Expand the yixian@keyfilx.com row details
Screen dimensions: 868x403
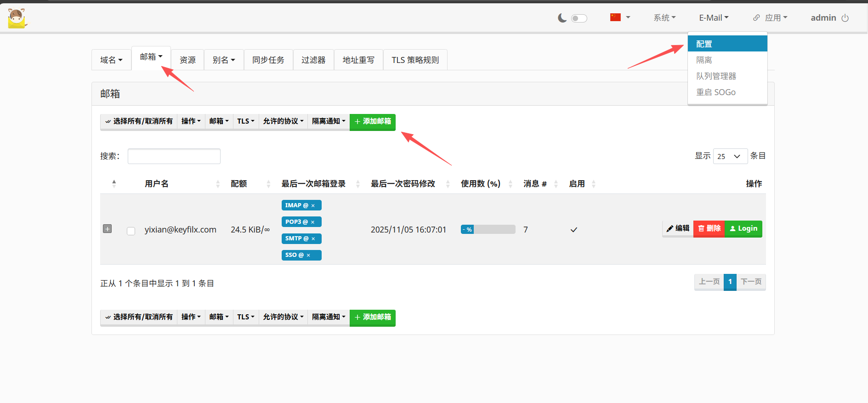[108, 229]
